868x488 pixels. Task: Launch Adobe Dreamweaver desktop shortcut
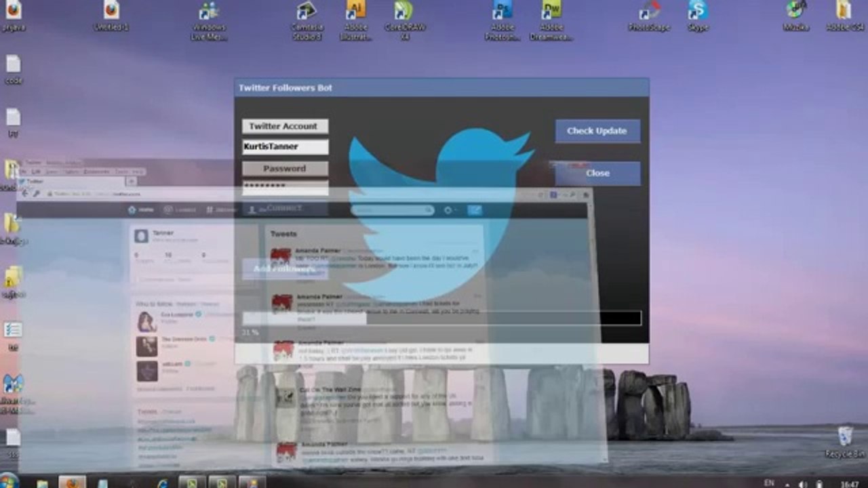pyautogui.click(x=551, y=20)
